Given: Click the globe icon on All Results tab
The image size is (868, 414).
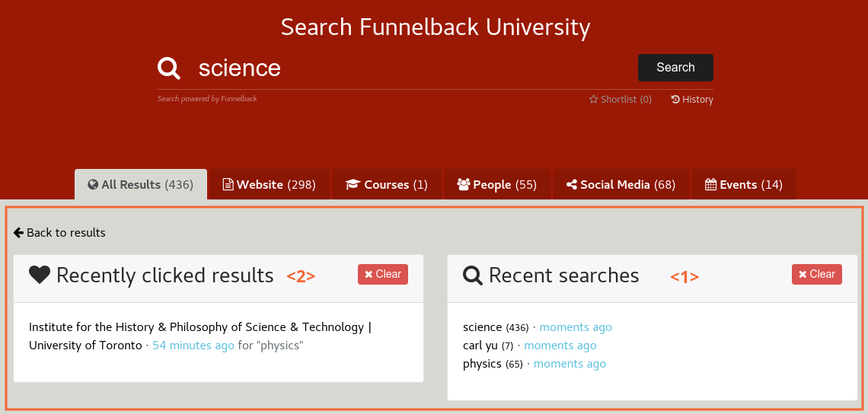Looking at the screenshot, I should click(93, 184).
